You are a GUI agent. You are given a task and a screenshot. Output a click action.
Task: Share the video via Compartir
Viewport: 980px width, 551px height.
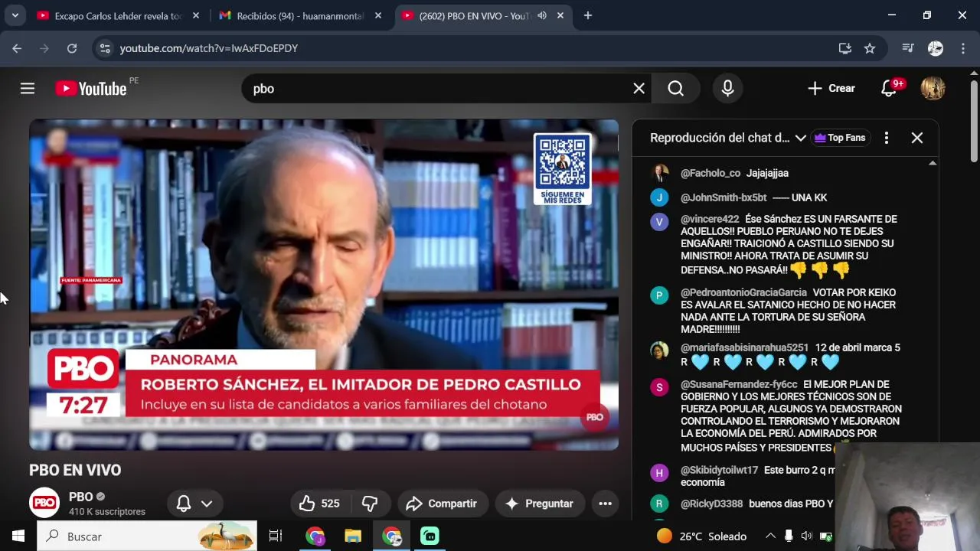click(x=442, y=504)
